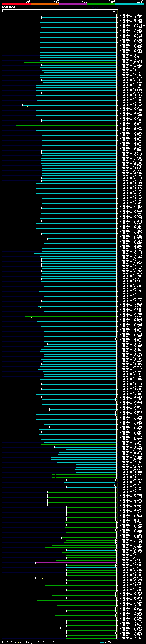
Task: Open the UniRef100_Q4N4M7 hit label
Action: (x=131, y=387)
